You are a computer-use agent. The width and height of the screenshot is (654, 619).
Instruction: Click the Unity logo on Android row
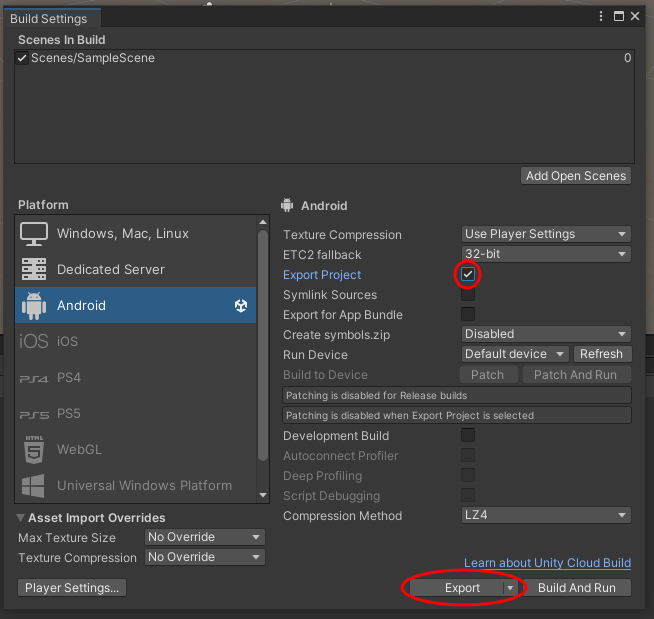click(241, 306)
